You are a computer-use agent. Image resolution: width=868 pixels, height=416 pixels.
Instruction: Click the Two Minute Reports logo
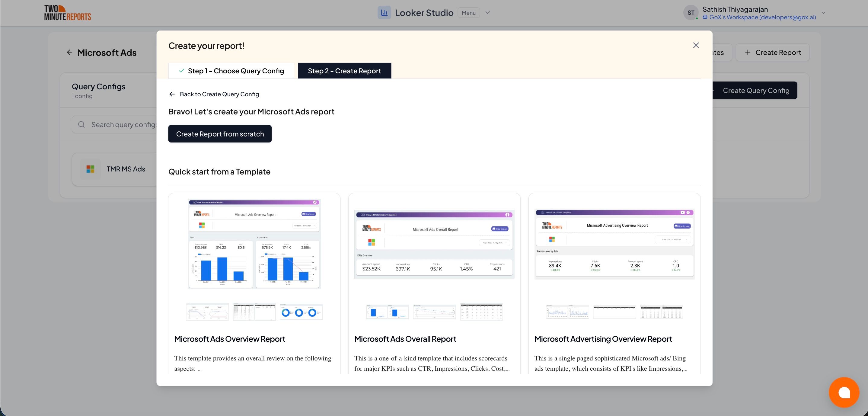tap(67, 12)
